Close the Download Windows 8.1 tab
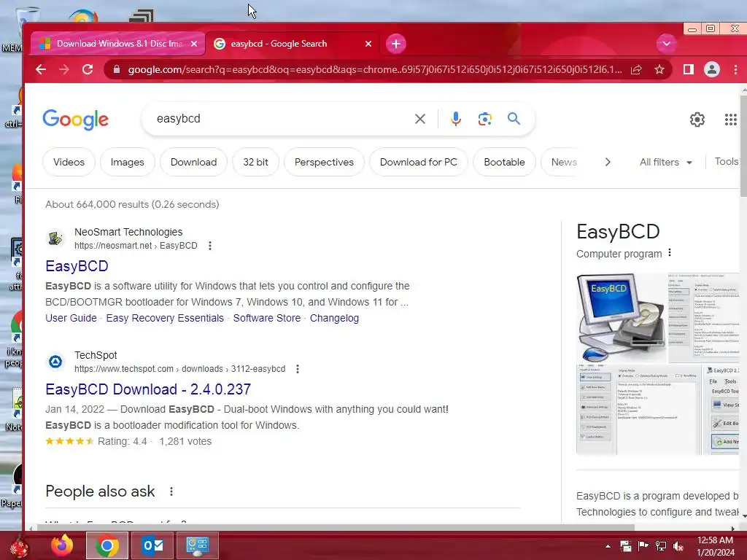The image size is (747, 560). (x=194, y=44)
